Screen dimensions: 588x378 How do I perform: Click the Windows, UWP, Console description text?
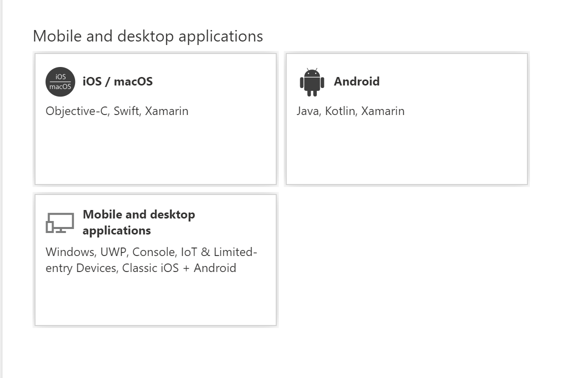152,252
